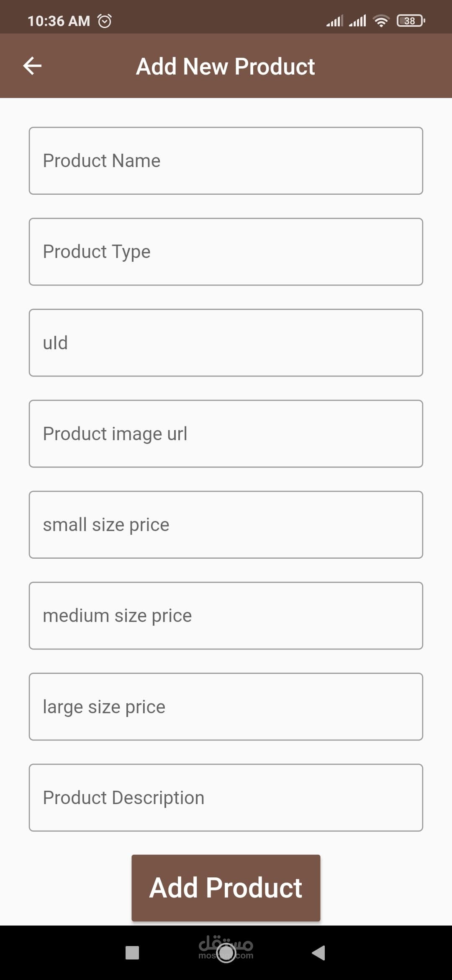Tap the 10:36 AM clock
This screenshot has width=452, height=980.
59,21
